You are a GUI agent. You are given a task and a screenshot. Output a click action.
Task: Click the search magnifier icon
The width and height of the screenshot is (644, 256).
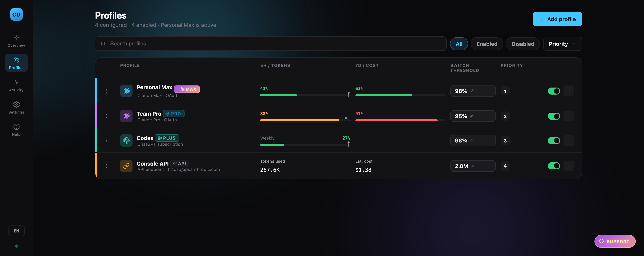pyautogui.click(x=103, y=44)
